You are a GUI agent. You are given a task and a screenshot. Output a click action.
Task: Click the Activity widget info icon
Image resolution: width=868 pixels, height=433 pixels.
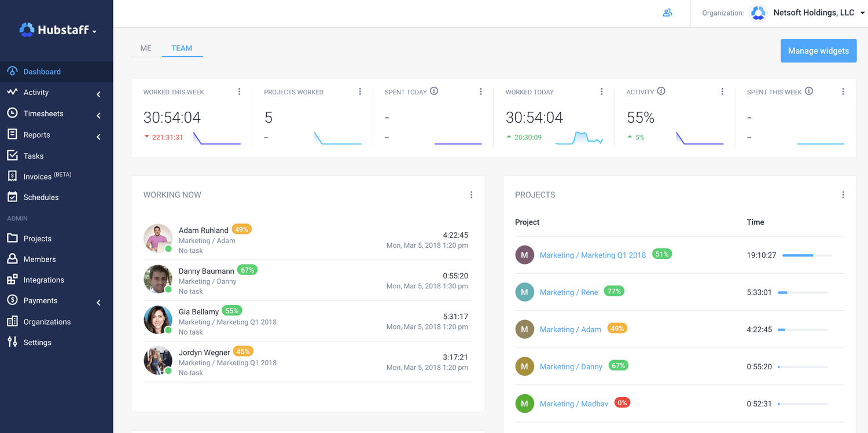[661, 91]
